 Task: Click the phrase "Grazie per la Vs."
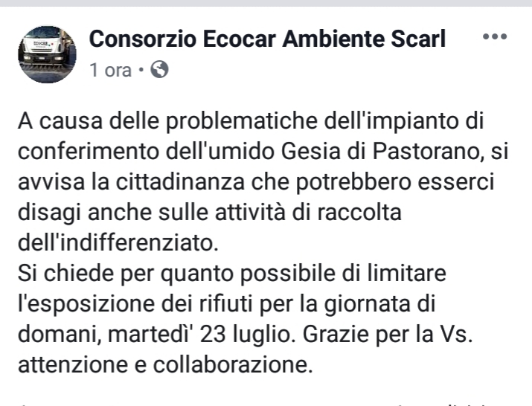coord(388,335)
